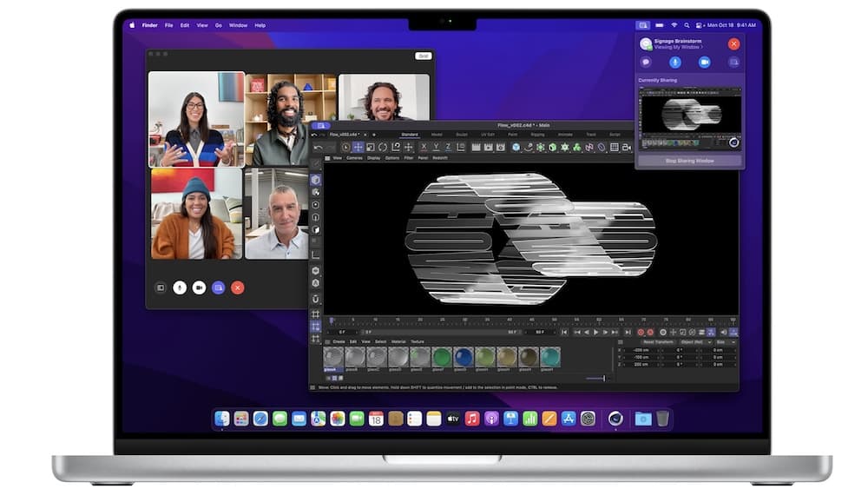Play the animation in timeline
Image resolution: width=868 pixels, height=502 pixels.
click(x=595, y=332)
